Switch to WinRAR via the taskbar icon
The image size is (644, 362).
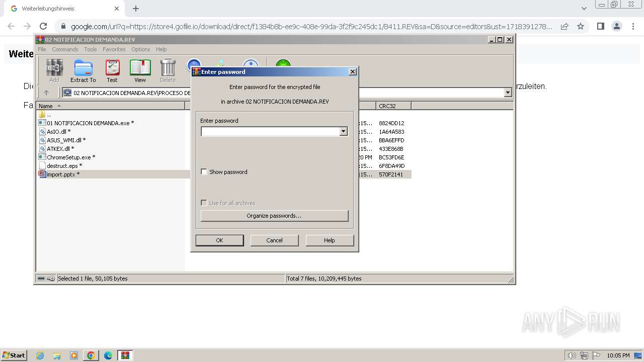coord(125,355)
